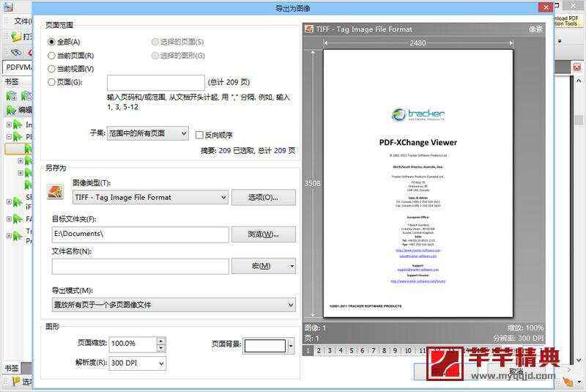
Task: Click bookmark icon beside 'Si' tree row
Action: [18, 201]
